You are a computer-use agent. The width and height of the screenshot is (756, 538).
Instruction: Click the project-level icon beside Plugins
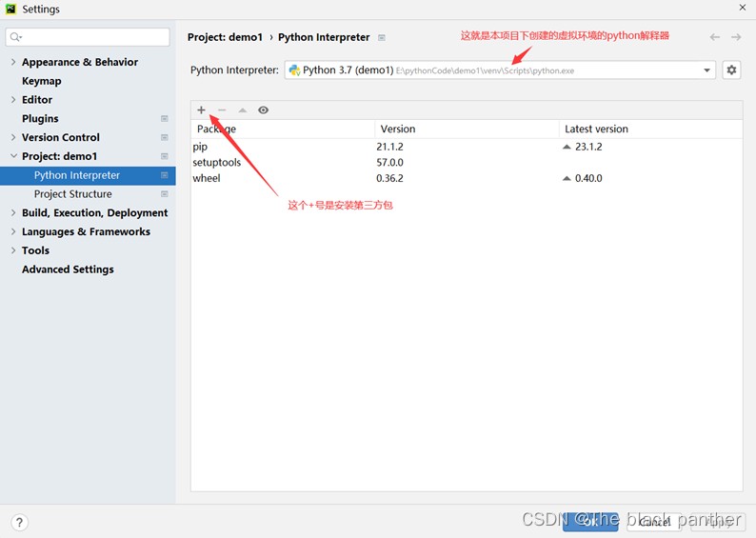point(165,119)
